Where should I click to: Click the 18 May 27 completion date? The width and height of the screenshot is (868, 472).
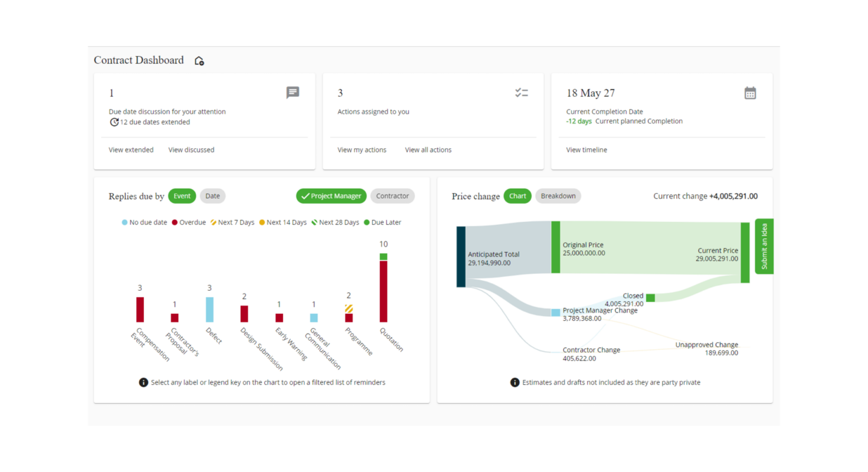[x=590, y=93]
